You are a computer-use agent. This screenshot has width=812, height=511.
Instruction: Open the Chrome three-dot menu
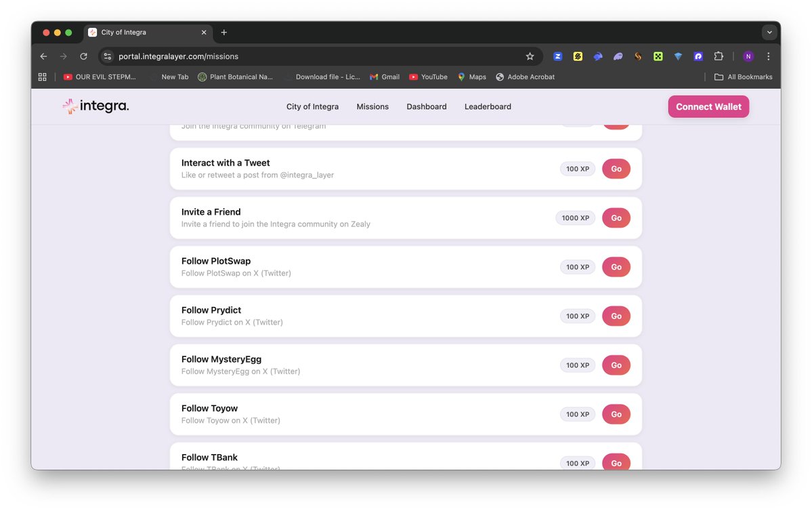click(x=769, y=56)
